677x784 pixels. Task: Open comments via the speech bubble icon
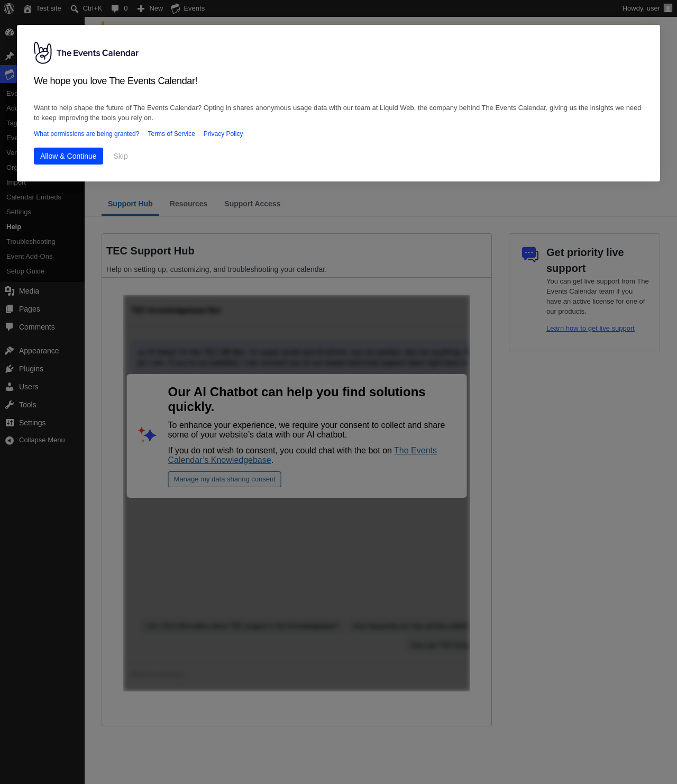coord(115,8)
